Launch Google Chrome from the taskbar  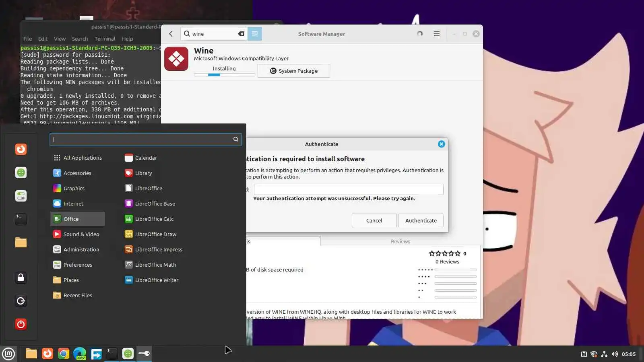[x=64, y=354]
